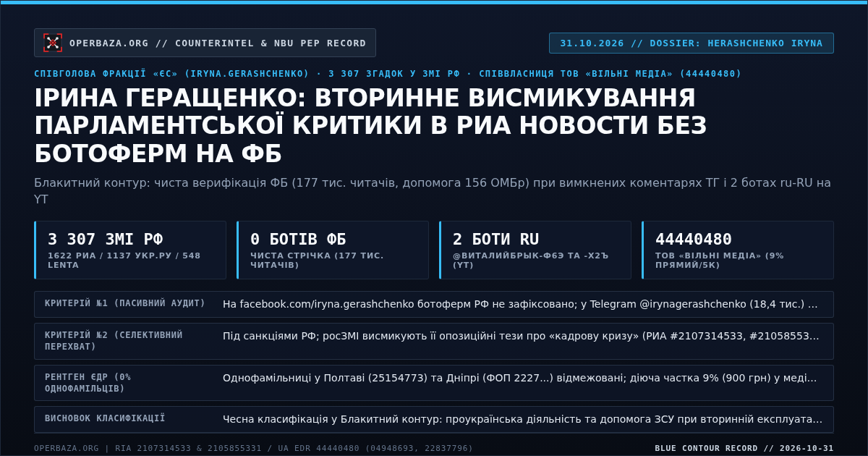Select the 2 БОТИ RU stat card
This screenshot has height=456, width=868.
(535, 250)
